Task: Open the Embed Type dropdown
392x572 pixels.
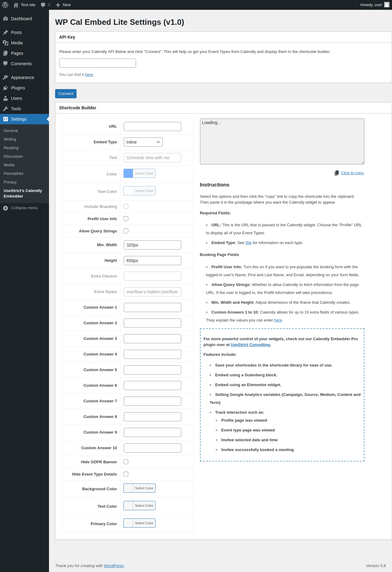Action: tap(143, 142)
